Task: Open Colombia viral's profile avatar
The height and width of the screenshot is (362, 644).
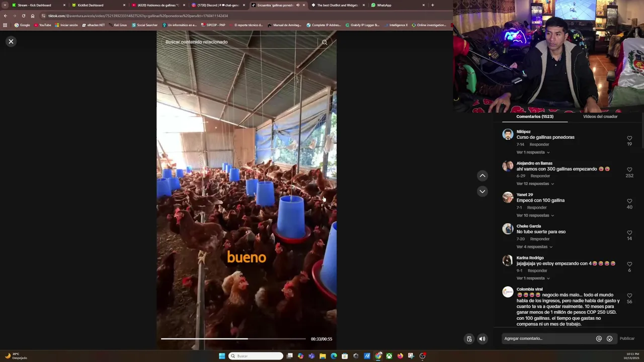Action: [x=508, y=292]
